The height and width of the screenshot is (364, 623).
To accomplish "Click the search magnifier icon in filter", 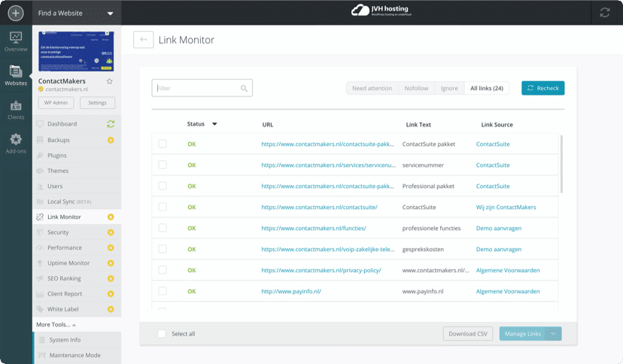I will click(x=244, y=88).
